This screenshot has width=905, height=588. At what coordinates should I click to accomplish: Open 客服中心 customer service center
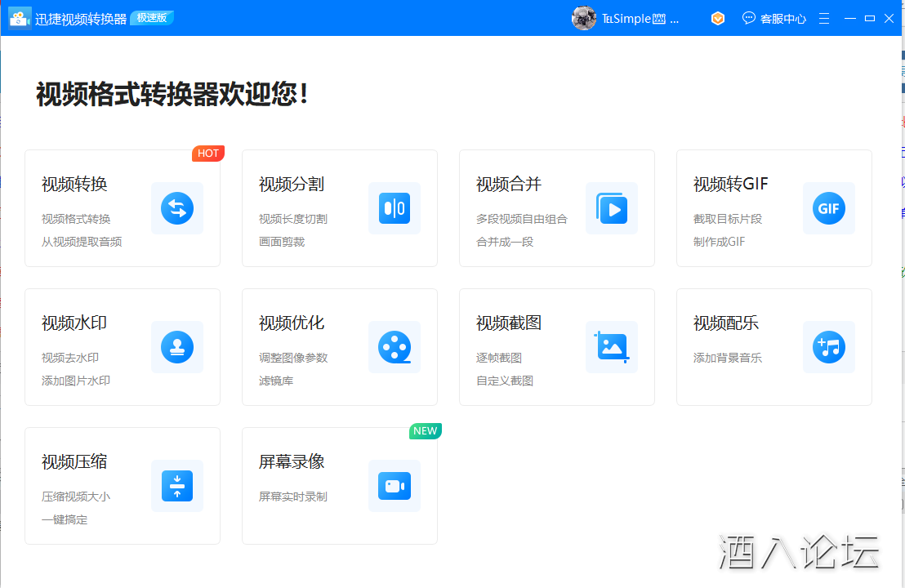[x=774, y=18]
